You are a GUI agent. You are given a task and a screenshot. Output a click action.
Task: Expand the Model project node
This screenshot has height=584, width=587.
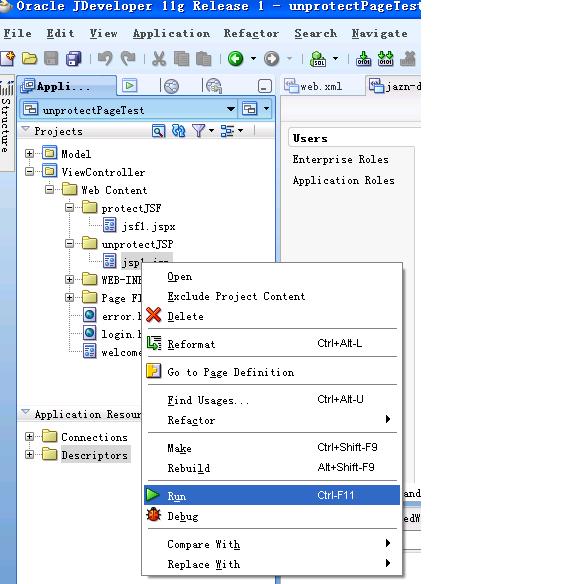[29, 153]
